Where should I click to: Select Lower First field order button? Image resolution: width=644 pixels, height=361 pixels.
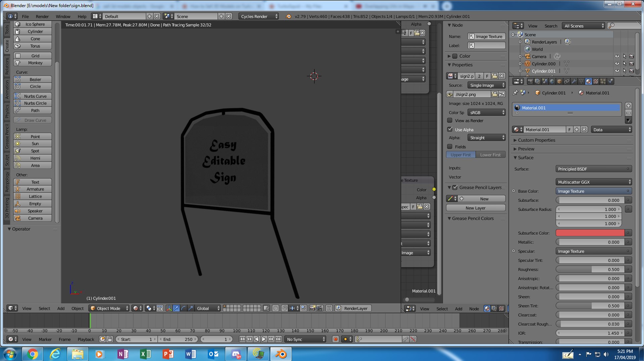pos(490,155)
